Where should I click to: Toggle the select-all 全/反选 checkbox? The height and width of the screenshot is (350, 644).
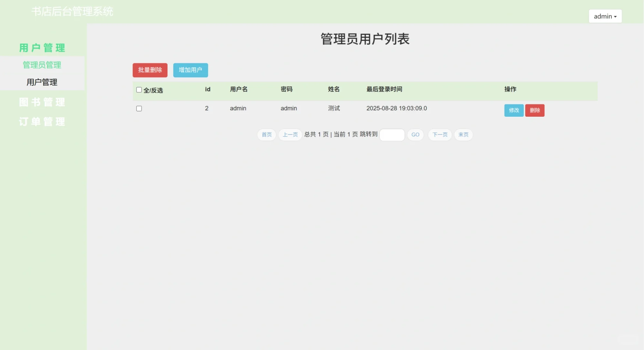(x=139, y=89)
